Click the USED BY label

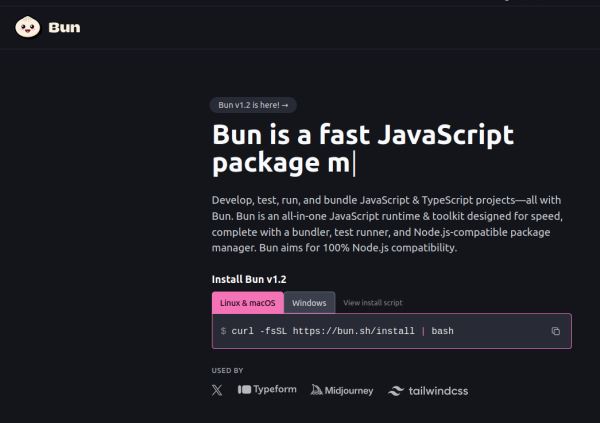point(227,369)
